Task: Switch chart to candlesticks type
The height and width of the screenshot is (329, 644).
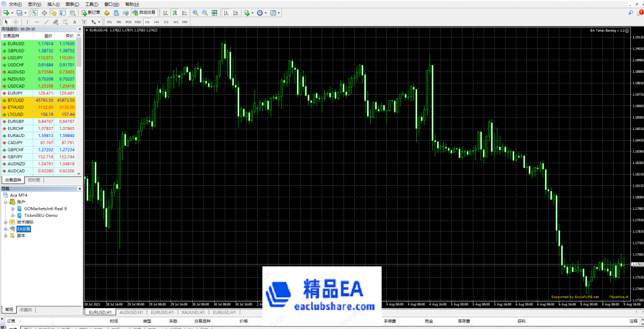Action: pyautogui.click(x=175, y=13)
